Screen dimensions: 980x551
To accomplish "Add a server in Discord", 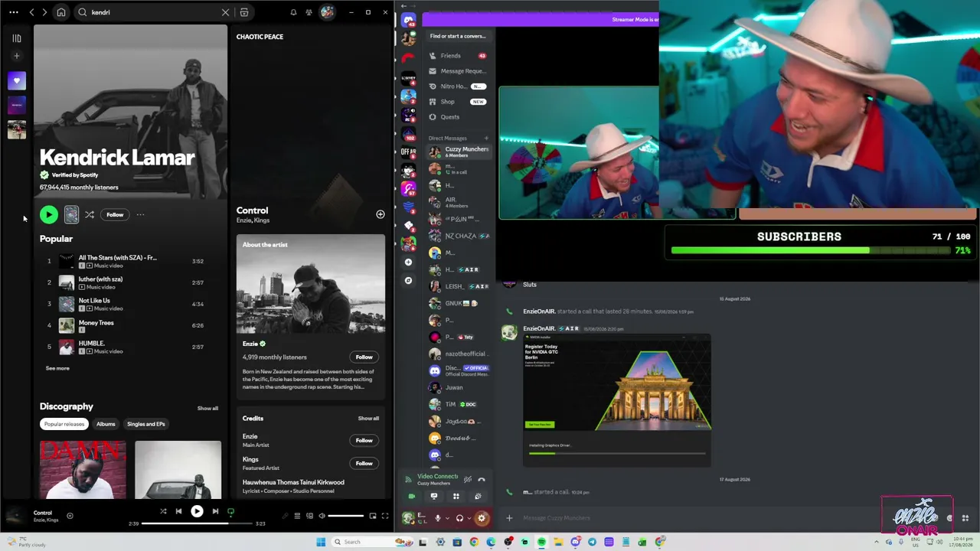I will (408, 262).
